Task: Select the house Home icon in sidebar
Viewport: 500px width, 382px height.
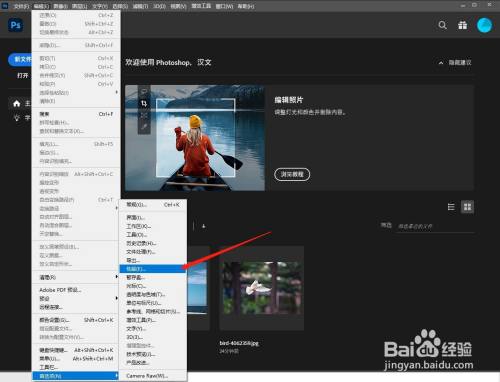Action: (x=17, y=104)
